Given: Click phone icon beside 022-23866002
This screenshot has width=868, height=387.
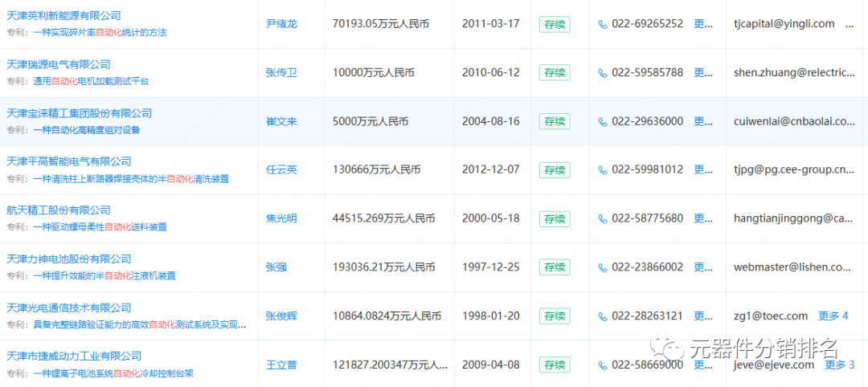Looking at the screenshot, I should pyautogui.click(x=603, y=267).
